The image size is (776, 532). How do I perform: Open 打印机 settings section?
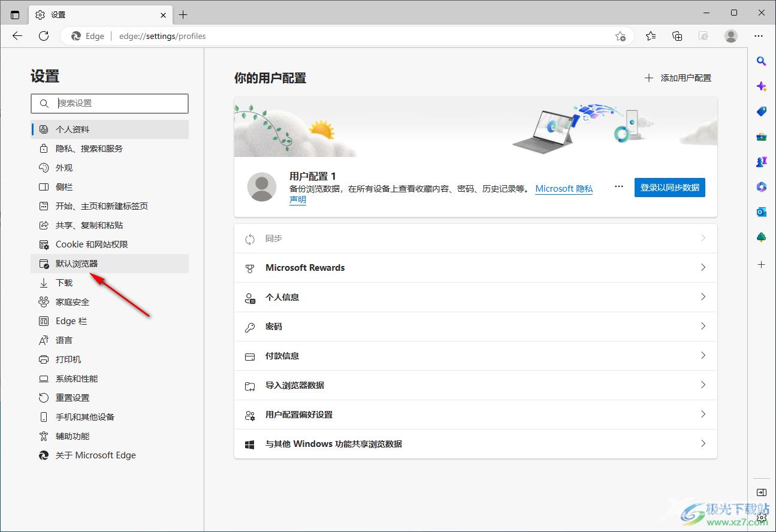coord(110,359)
